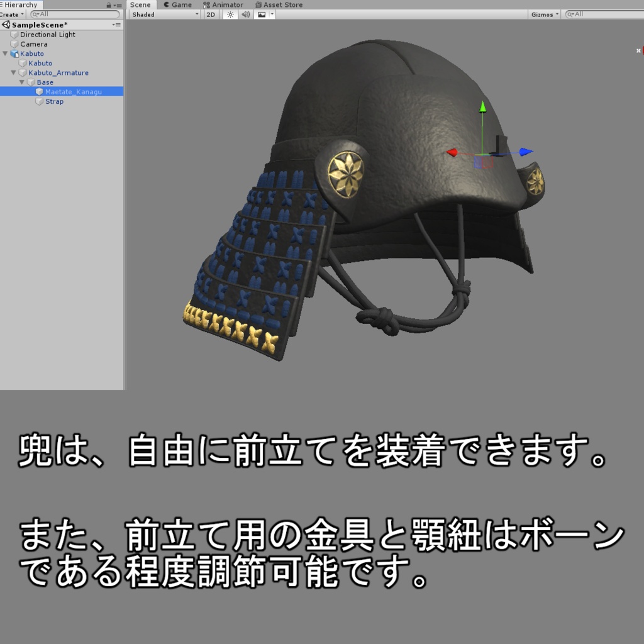The image size is (644, 644).
Task: Click the lock icon on Hierarchy panel
Action: [109, 5]
